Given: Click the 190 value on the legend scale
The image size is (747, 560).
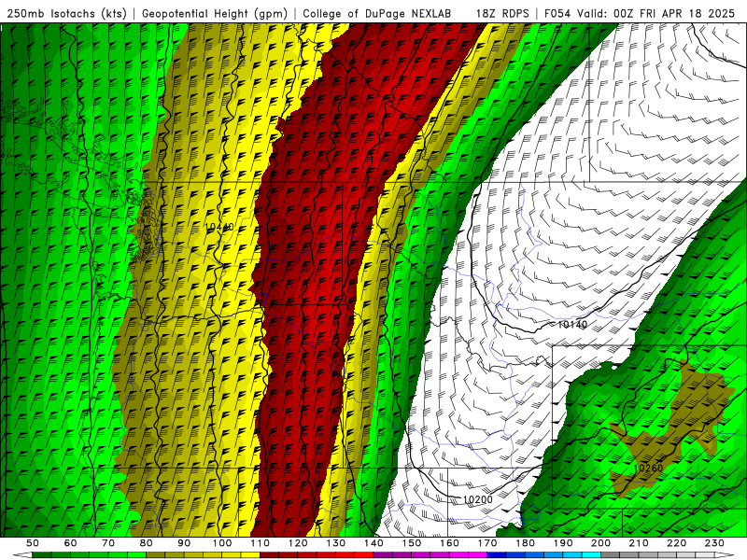Looking at the screenshot, I should tap(563, 543).
